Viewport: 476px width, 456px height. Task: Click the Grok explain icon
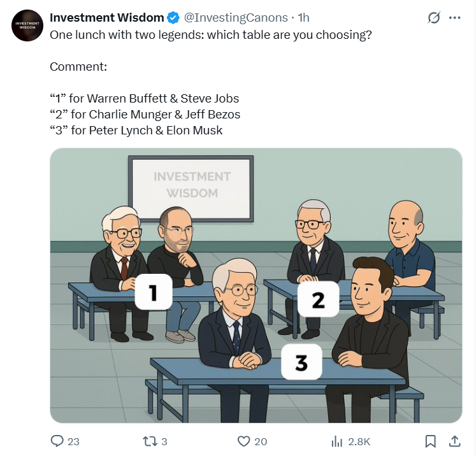[x=433, y=18]
